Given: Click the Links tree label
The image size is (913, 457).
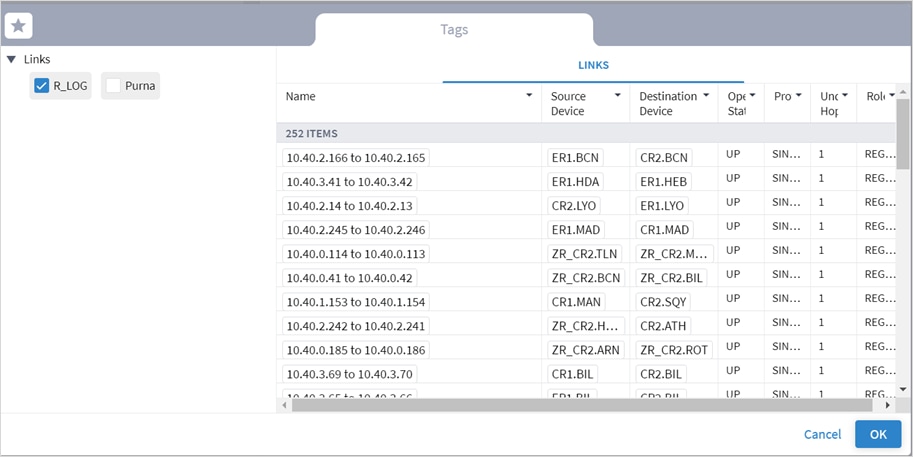Looking at the screenshot, I should tap(37, 59).
